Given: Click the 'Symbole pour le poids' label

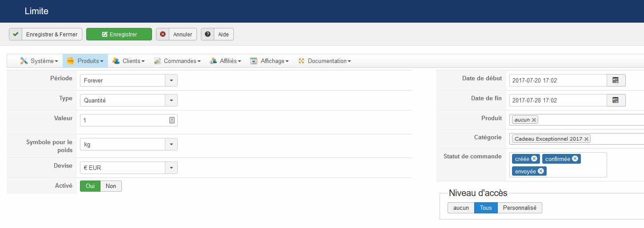Looking at the screenshot, I should click(49, 146).
